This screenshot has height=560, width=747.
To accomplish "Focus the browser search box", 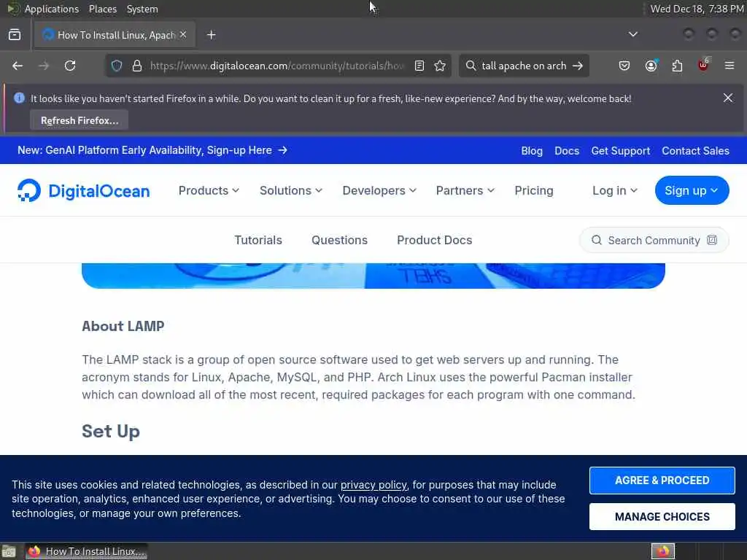I will pyautogui.click(x=523, y=66).
